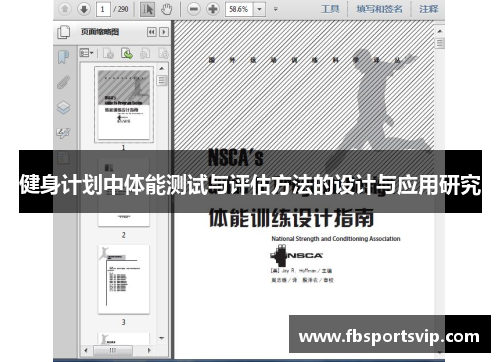500x362 pixels.
Task: Click the green arrow page icon
Action: (127, 53)
